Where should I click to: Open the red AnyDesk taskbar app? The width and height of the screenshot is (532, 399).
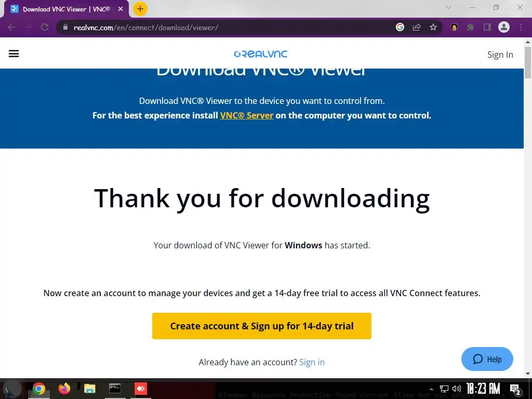pyautogui.click(x=140, y=389)
